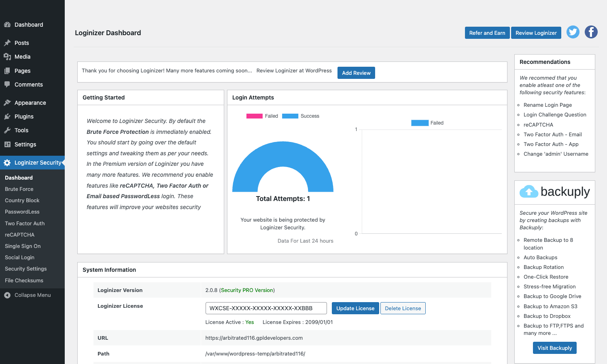The image size is (607, 364).
Task: Click the Tools wrench icon
Action: click(x=7, y=130)
